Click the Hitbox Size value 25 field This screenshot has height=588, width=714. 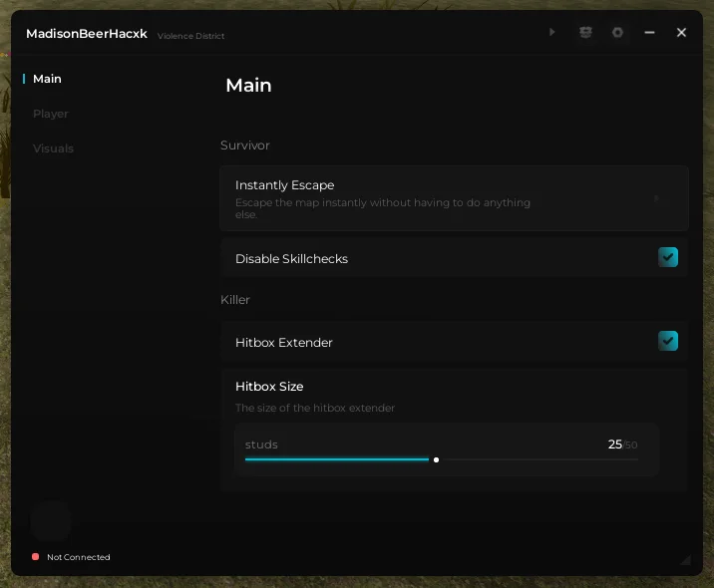[615, 444]
